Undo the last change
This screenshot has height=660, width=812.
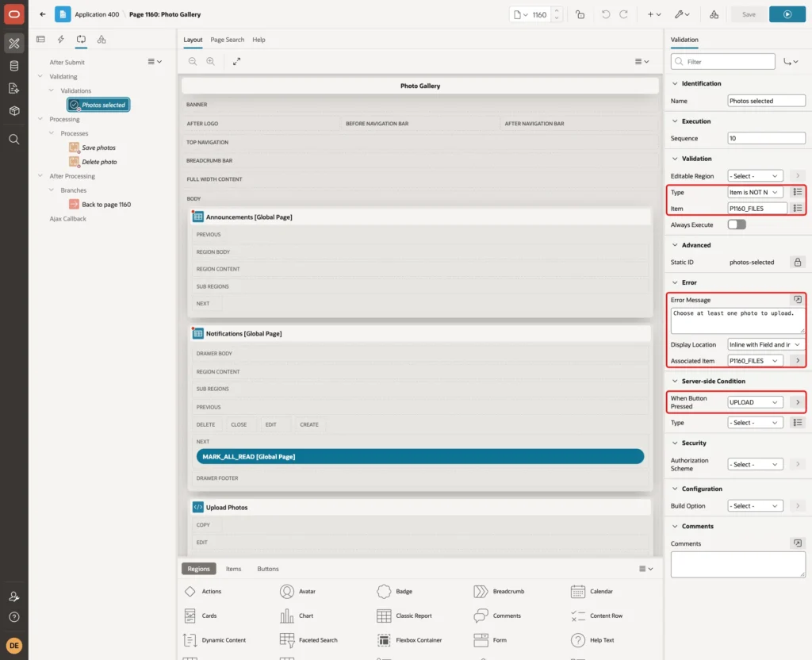tap(605, 14)
